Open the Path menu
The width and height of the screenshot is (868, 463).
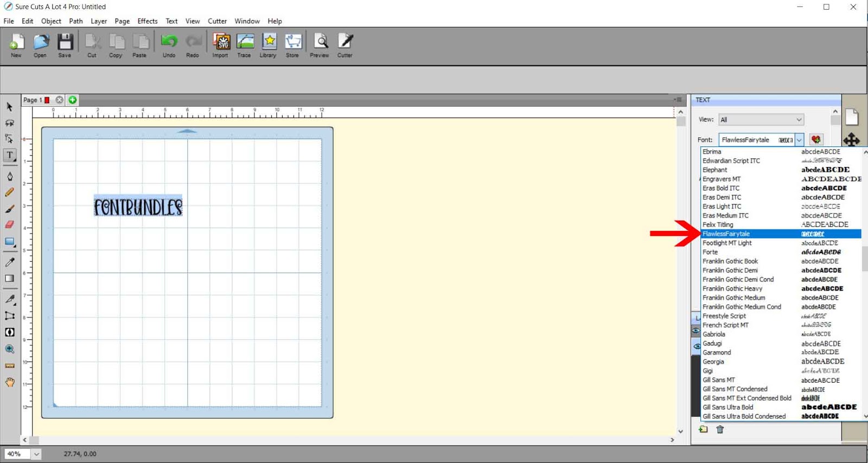76,21
